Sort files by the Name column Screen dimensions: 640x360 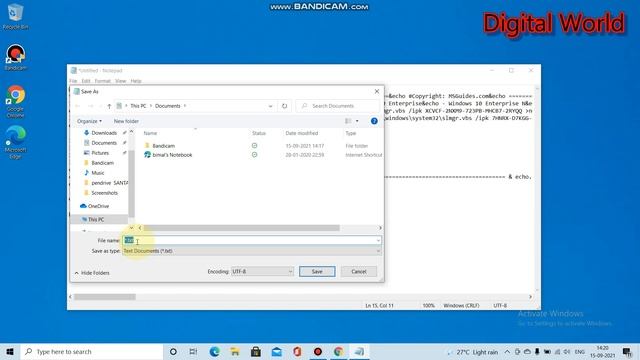pos(150,133)
